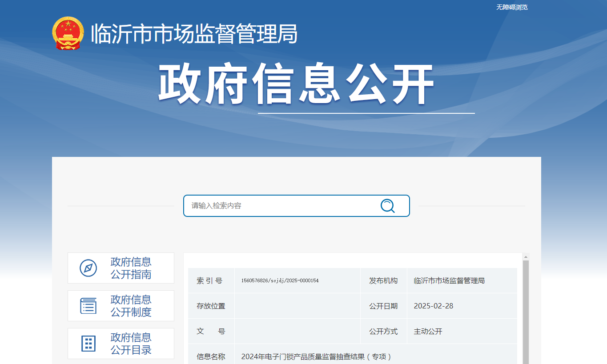Viewport: 607px width, 364px height.
Task: Click the 政府信息公开 banner heading
Action: pos(296,84)
